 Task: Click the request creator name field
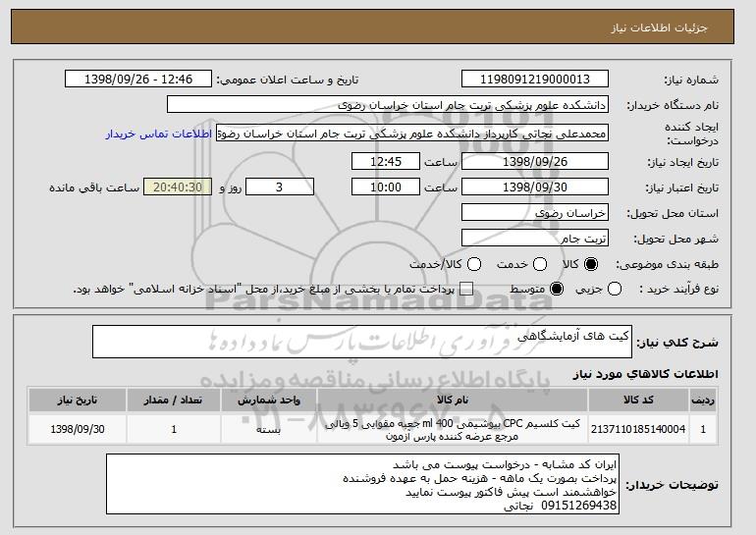[x=412, y=134]
